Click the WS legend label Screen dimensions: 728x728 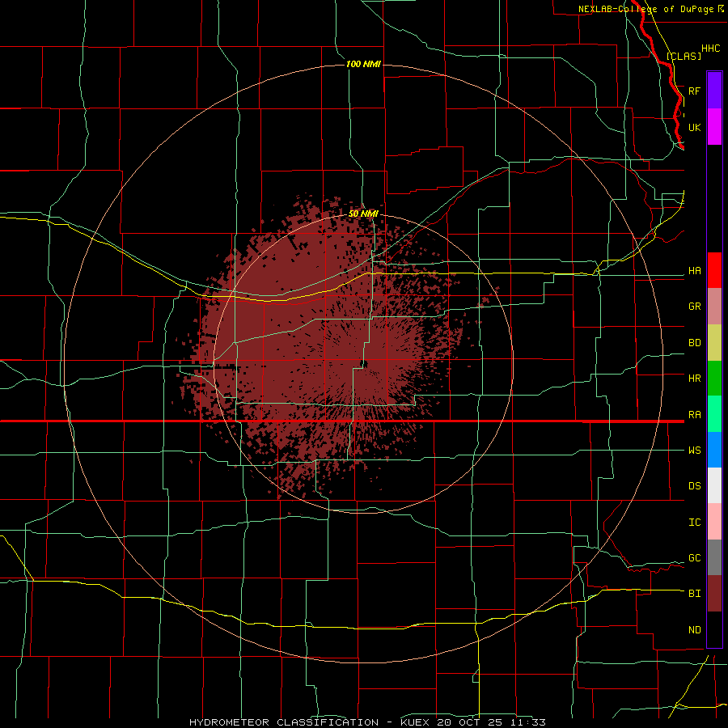tap(694, 450)
